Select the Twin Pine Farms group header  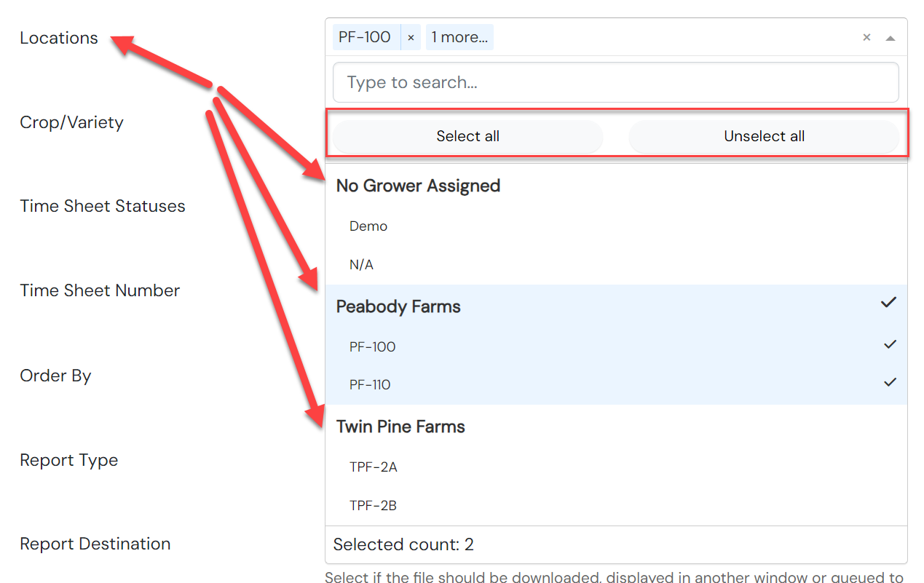pos(616,427)
